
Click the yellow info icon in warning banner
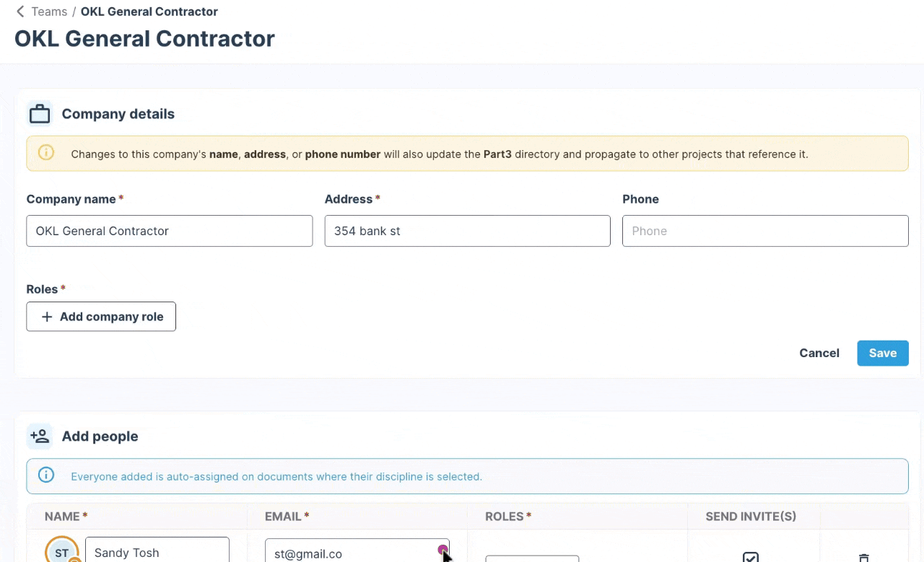[46, 153]
